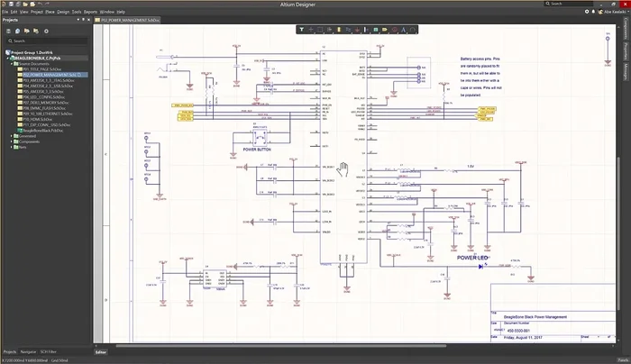
Task: Click the Search field in Projects panel
Action: click(45, 41)
